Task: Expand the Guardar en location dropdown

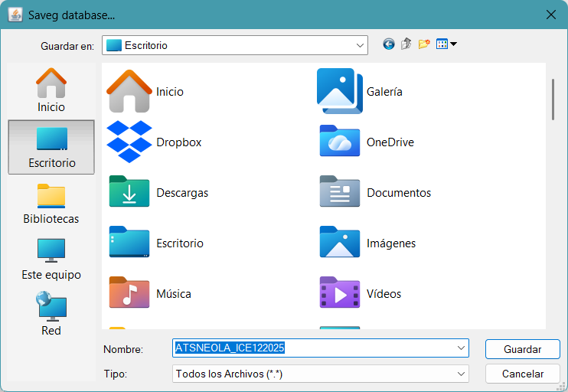Action: [360, 45]
